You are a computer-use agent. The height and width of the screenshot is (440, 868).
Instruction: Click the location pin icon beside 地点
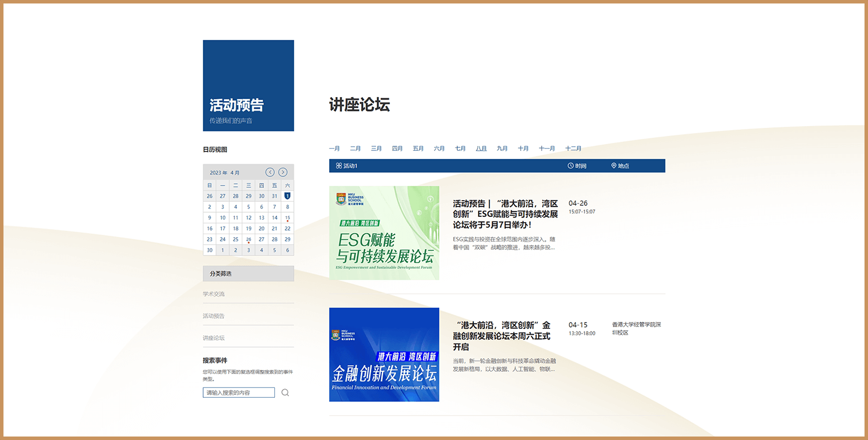614,166
